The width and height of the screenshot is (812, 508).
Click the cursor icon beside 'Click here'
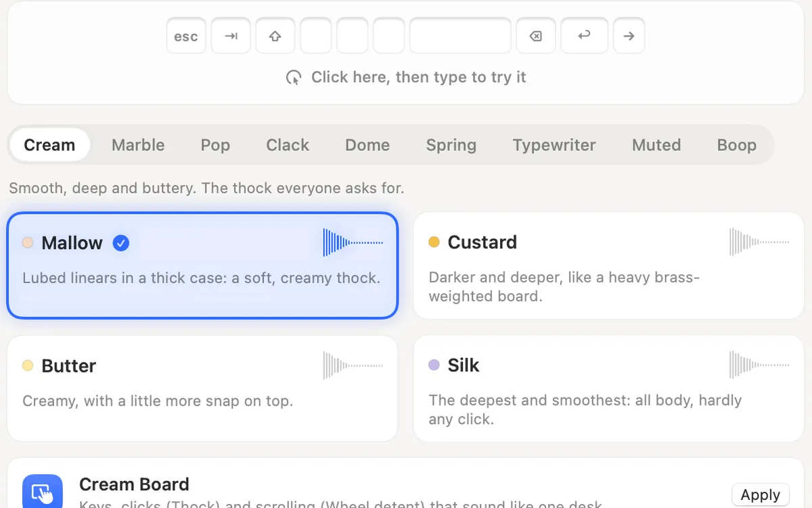point(294,77)
